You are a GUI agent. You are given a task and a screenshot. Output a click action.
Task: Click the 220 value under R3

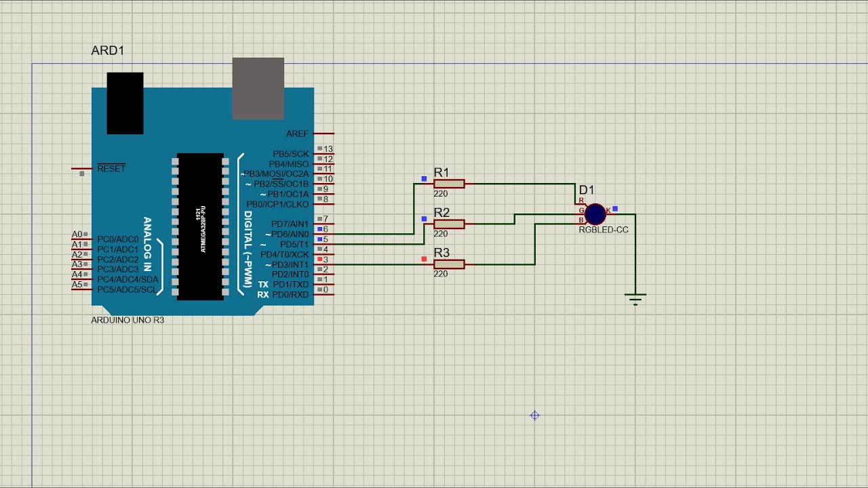441,274
